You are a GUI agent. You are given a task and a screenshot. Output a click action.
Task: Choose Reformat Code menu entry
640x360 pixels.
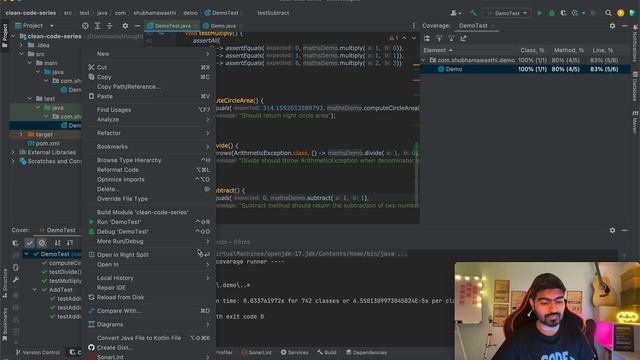point(149,170)
